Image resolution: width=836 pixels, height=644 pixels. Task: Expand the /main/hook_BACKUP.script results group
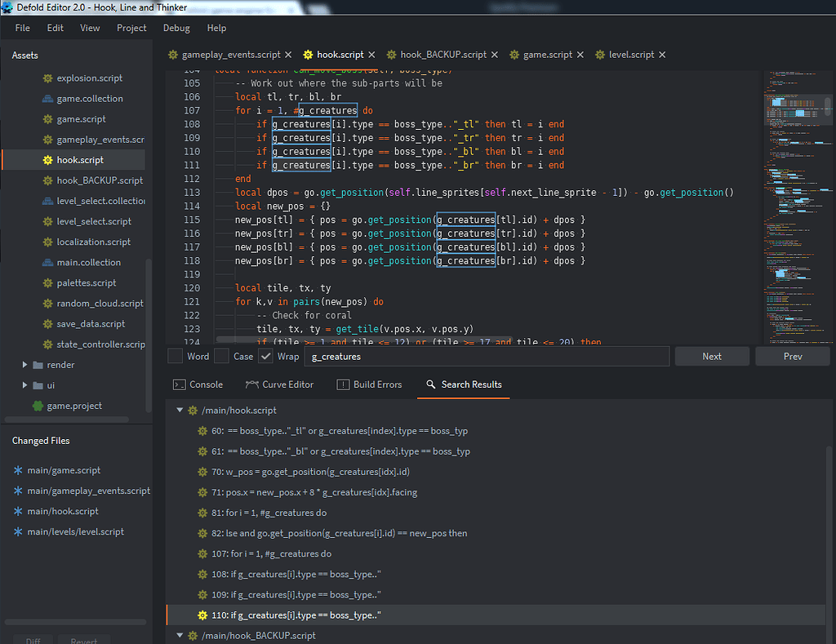coord(180,635)
